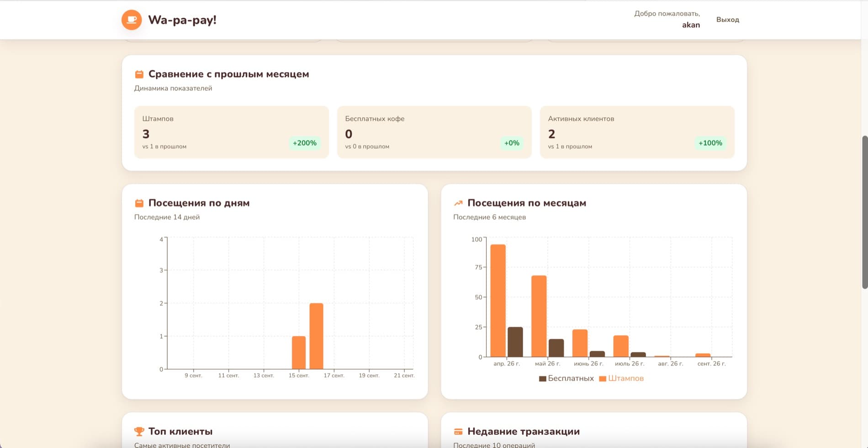
Task: Click the orange stamps bar for июнь 26 г.
Action: 580,343
